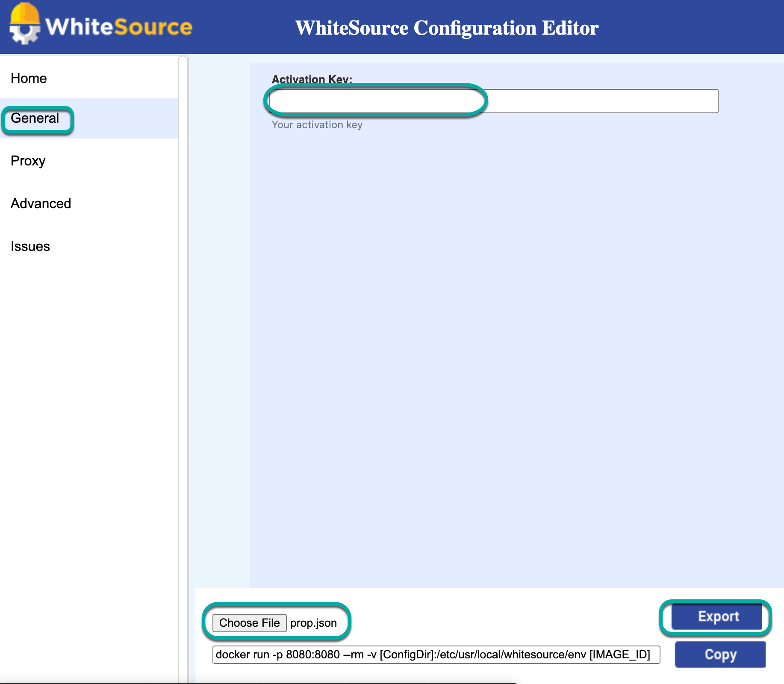
Task: Click the prop.json selected file name
Action: click(313, 623)
